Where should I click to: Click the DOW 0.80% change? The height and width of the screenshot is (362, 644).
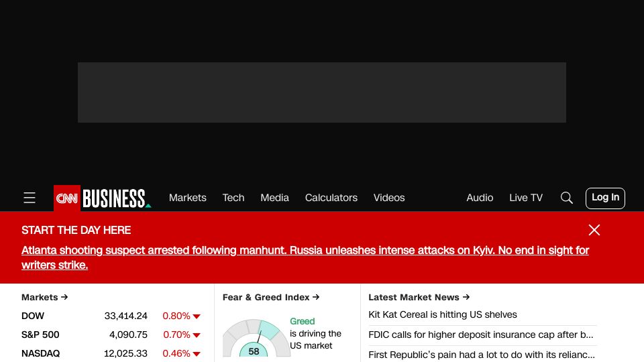coord(181,316)
